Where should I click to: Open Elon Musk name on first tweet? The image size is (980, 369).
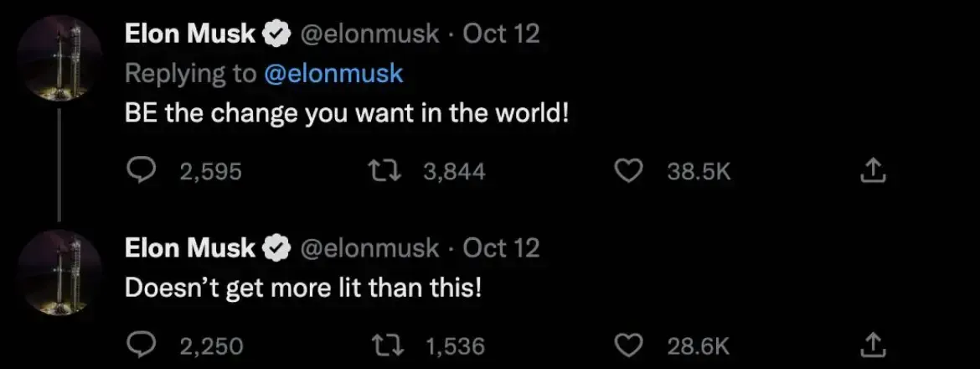click(189, 34)
